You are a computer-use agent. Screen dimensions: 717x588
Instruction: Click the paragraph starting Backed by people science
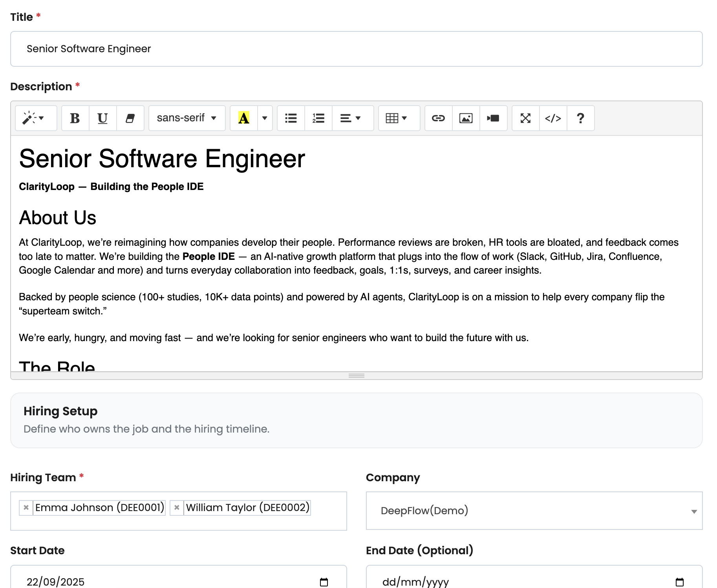[342, 304]
